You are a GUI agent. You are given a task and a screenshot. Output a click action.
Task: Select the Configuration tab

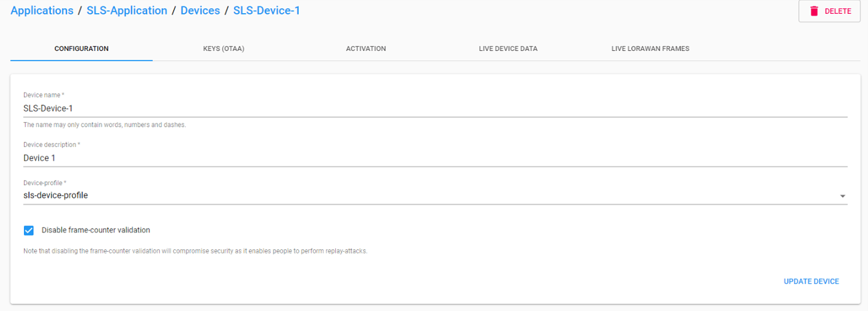coord(81,48)
